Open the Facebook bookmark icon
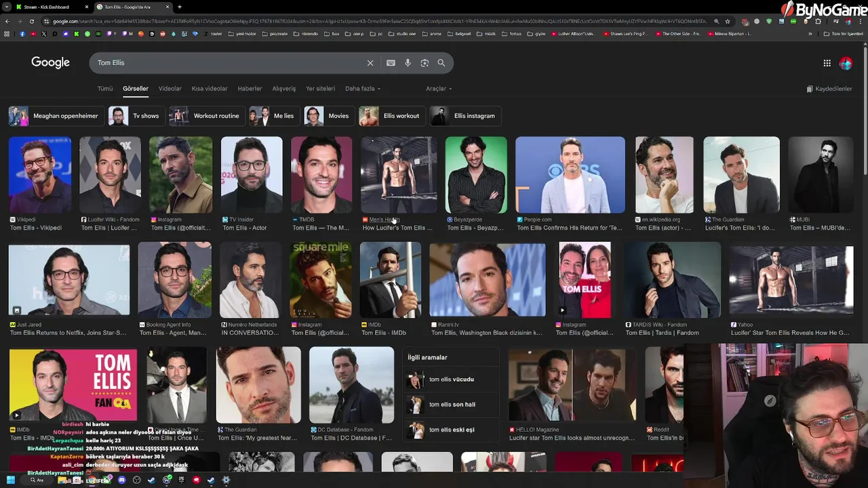 22,33
